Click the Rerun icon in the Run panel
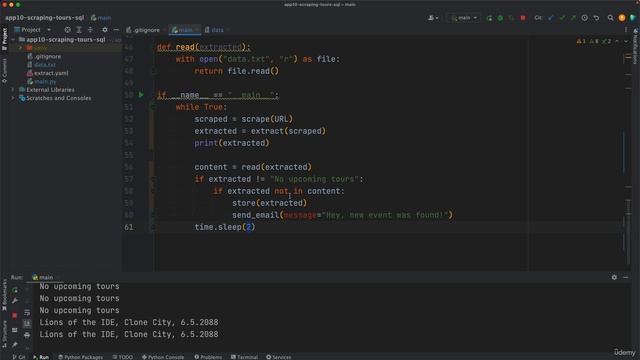Screen dimensions: 640x360 15,290
